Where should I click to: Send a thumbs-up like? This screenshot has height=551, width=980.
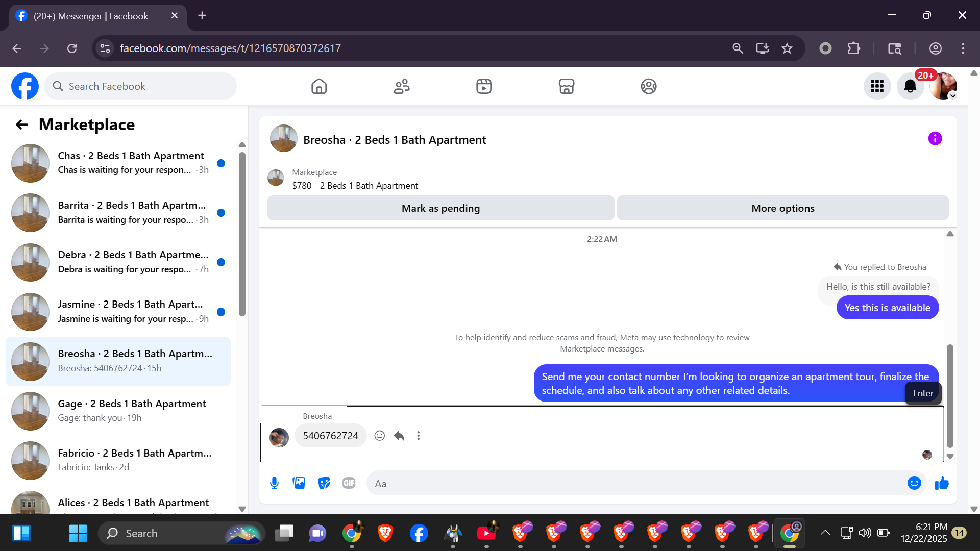942,483
